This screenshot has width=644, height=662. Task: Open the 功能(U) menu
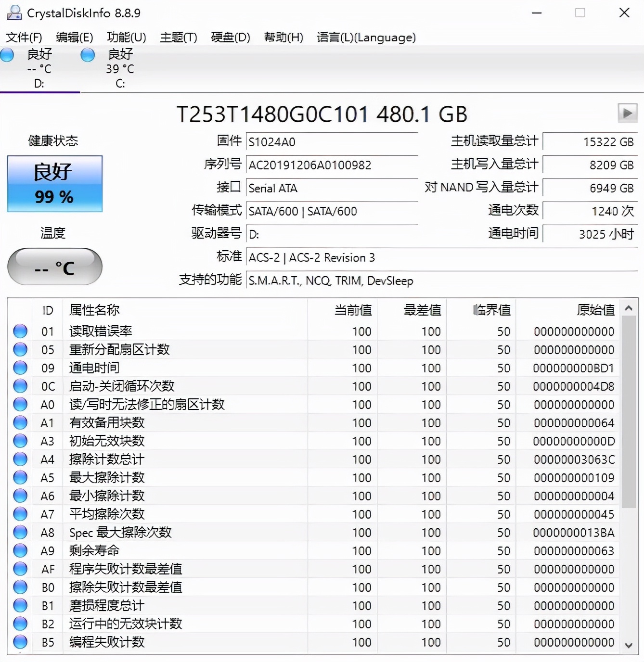(x=126, y=37)
